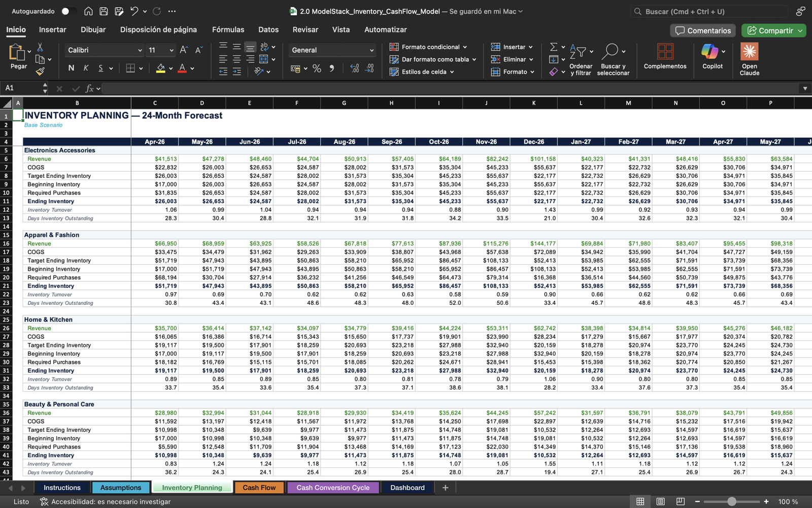
Task: Select the percent style icon
Action: click(x=317, y=69)
